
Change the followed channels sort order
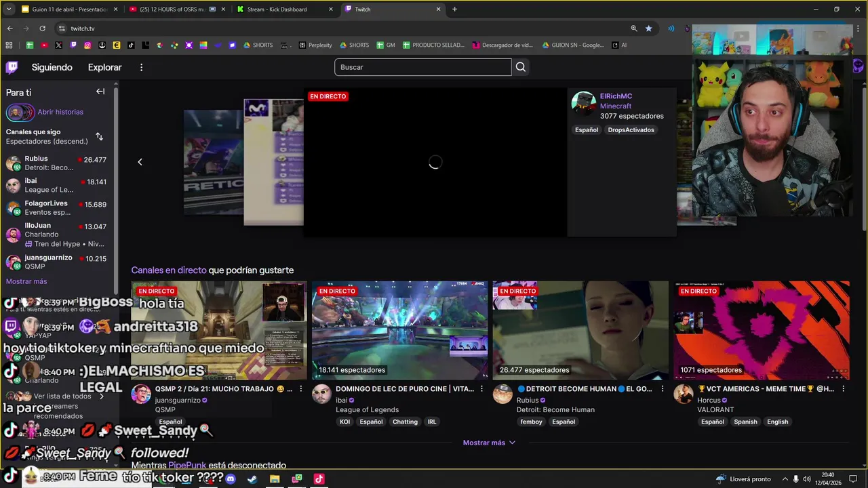[x=99, y=136]
